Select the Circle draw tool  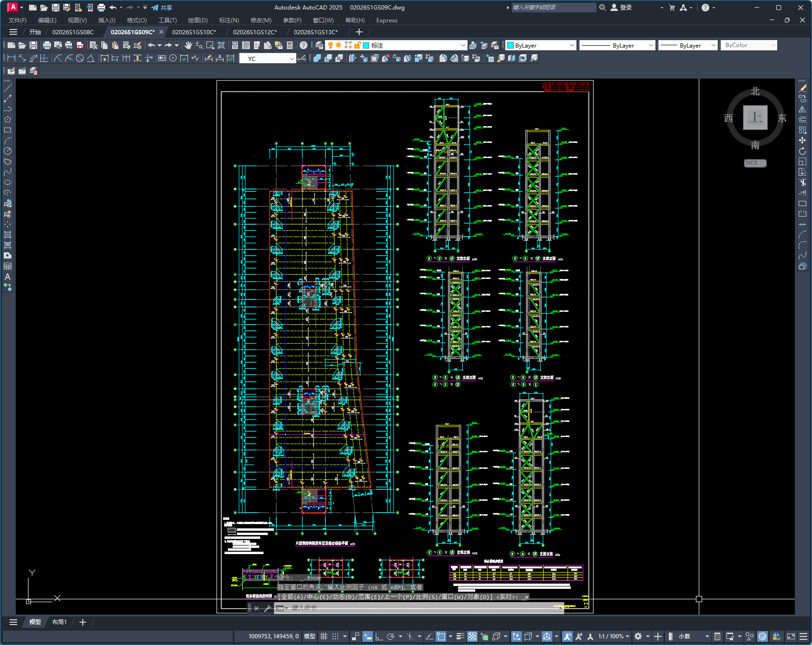coord(8,151)
